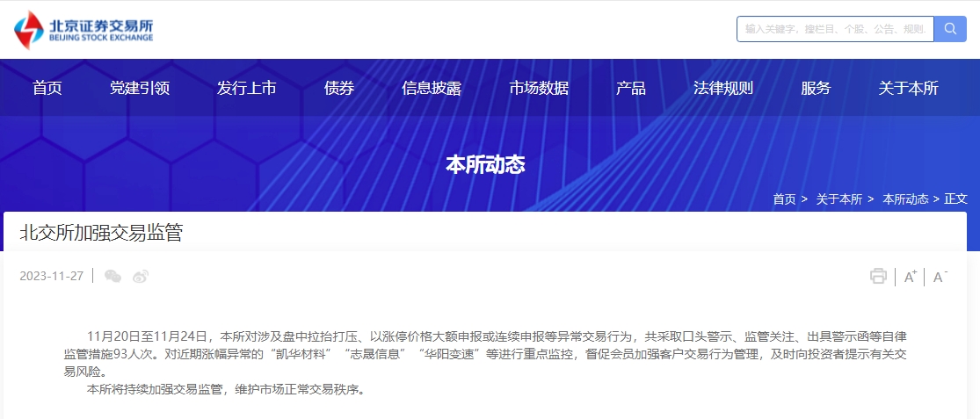Click the Beijing Stock Exchange logo

[x=83, y=30]
